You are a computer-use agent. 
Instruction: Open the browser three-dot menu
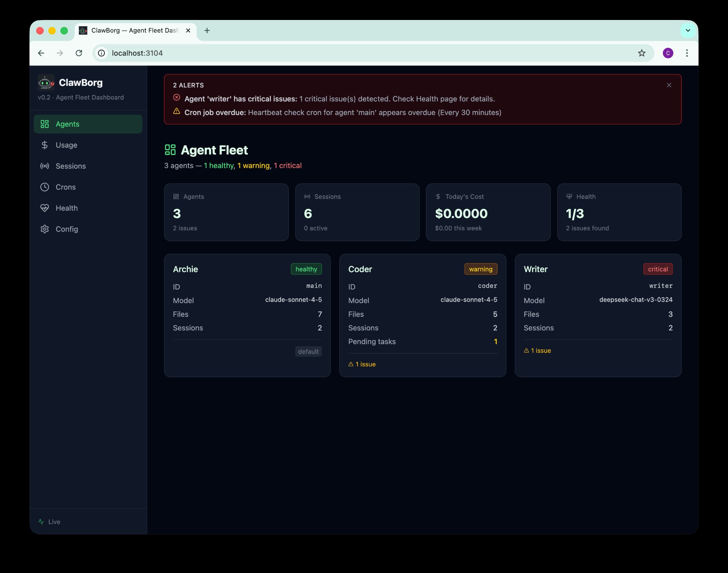pos(687,53)
